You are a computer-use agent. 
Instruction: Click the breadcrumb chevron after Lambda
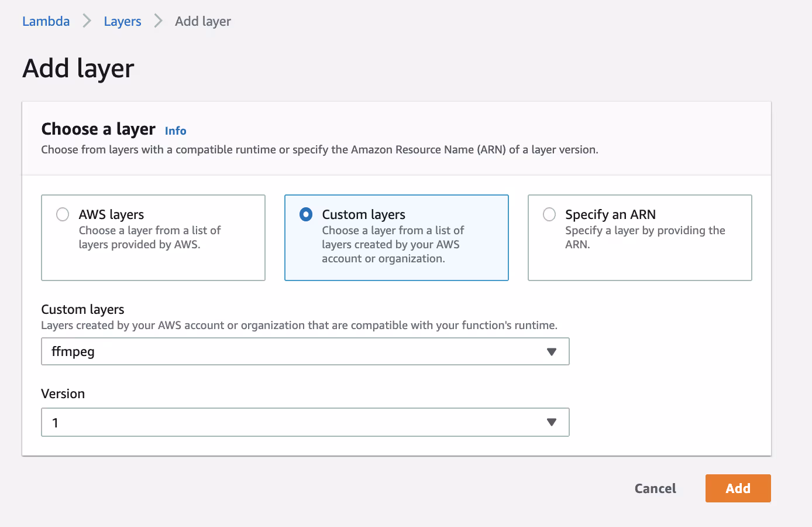87,21
